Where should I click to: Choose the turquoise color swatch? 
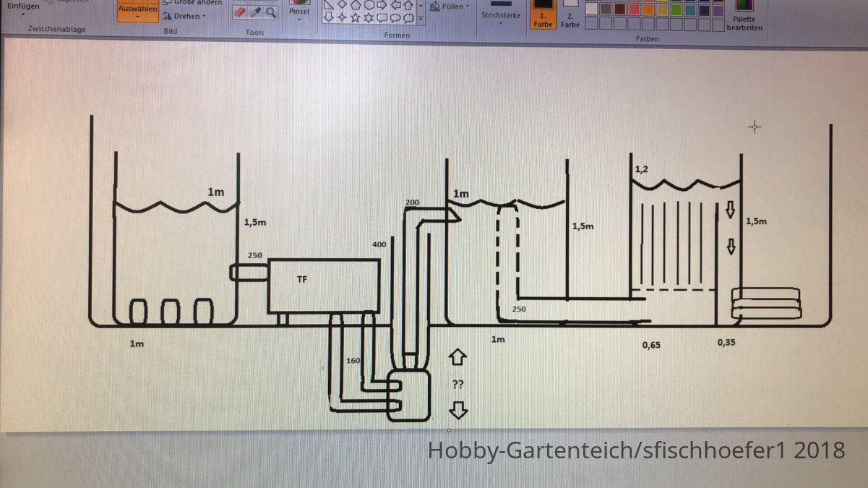pyautogui.click(x=689, y=9)
